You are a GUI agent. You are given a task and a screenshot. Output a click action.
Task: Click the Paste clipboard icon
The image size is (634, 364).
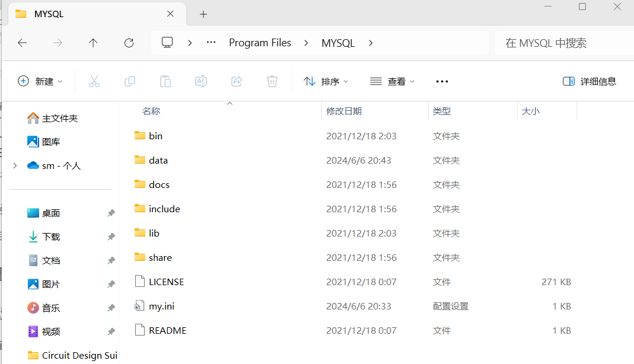(x=165, y=82)
